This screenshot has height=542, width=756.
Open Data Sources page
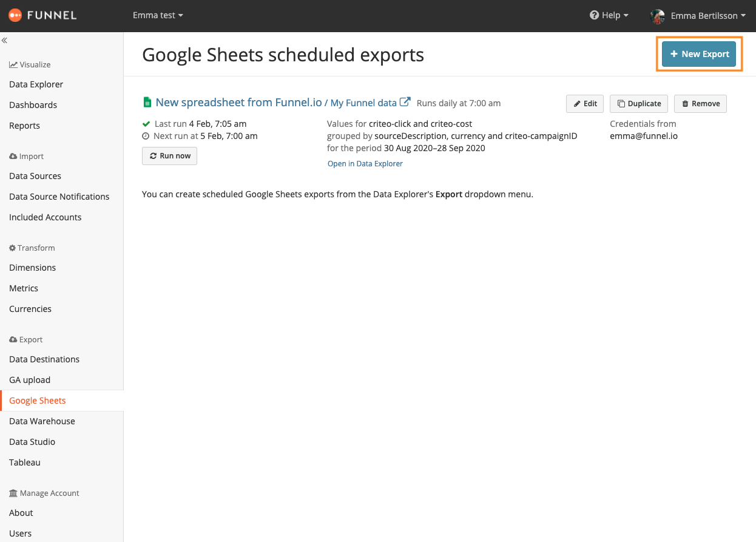tap(35, 176)
